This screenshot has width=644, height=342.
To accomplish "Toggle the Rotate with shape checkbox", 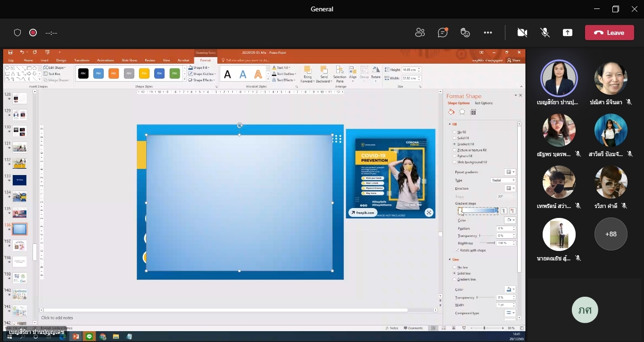I will point(457,250).
